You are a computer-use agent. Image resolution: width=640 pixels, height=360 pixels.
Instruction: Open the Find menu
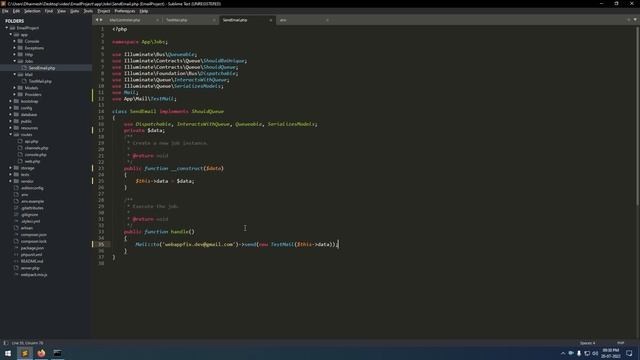pyautogui.click(x=49, y=11)
